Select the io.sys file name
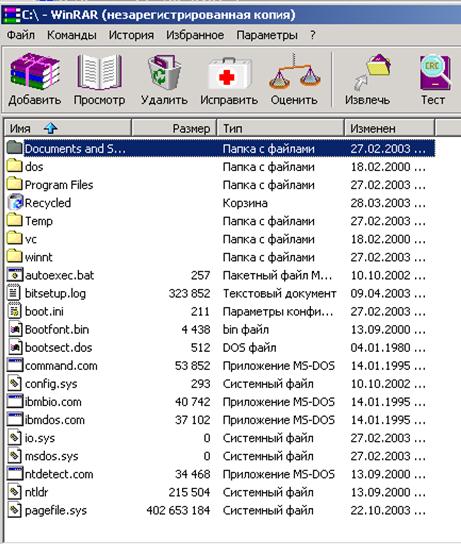The height and width of the screenshot is (544, 461). (x=40, y=438)
